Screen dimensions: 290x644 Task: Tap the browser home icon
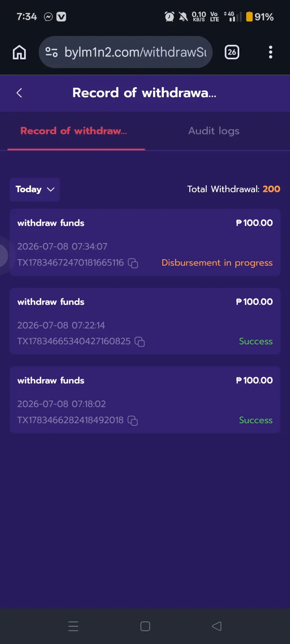click(19, 52)
